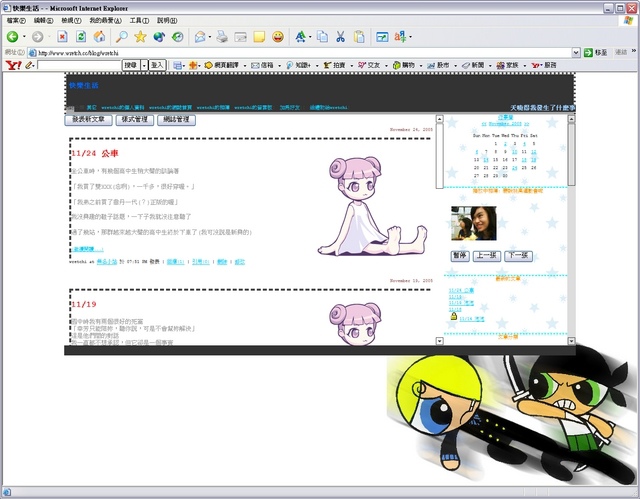This screenshot has width=640, height=499.
Task: Expand the 信箱 dropdown arrow
Action: [x=279, y=65]
